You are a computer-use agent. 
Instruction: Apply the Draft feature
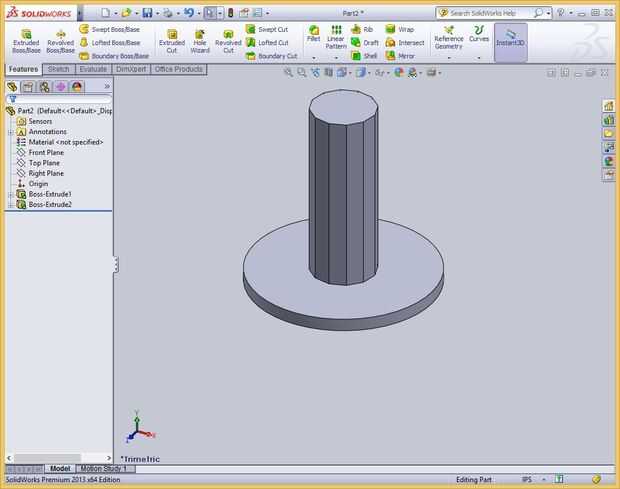click(x=365, y=43)
